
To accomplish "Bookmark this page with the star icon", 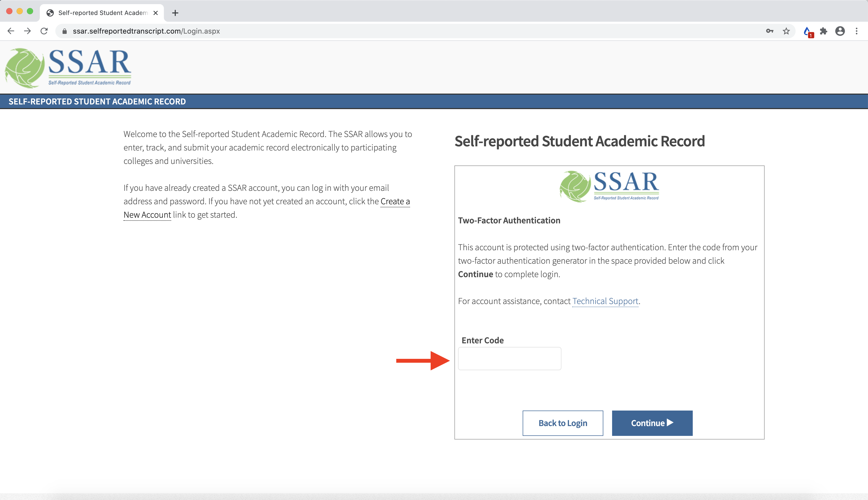I will 786,31.
